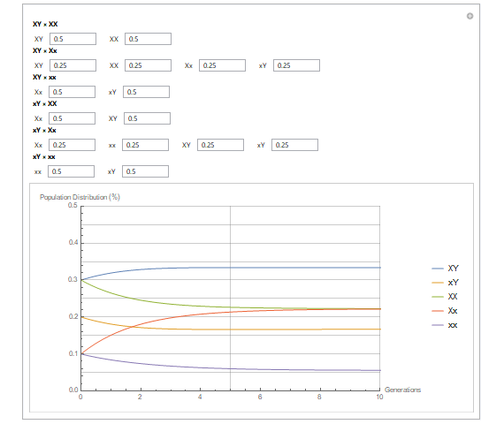Click the 10 tick label on the x-axis

coord(379,397)
